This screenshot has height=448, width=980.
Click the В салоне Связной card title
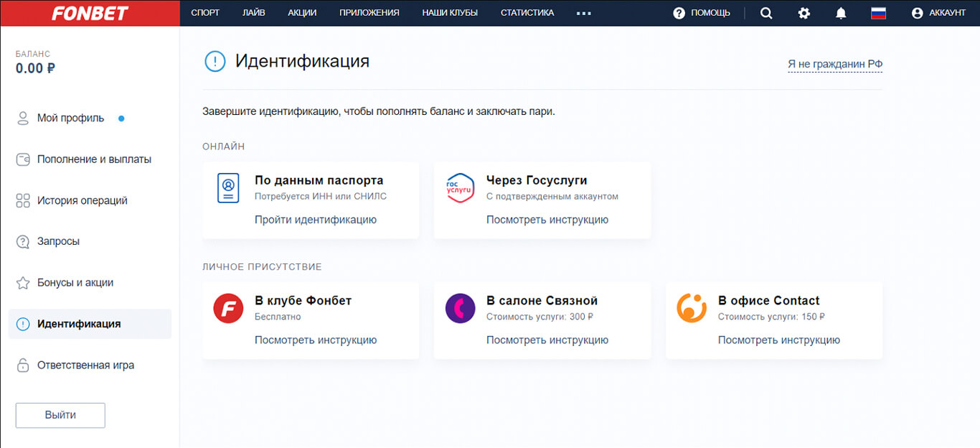[x=542, y=301]
